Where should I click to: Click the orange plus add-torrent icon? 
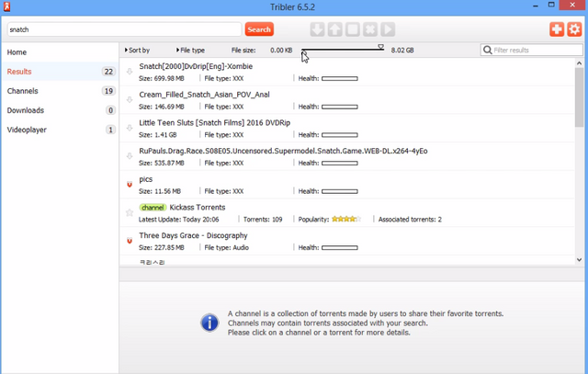point(557,29)
